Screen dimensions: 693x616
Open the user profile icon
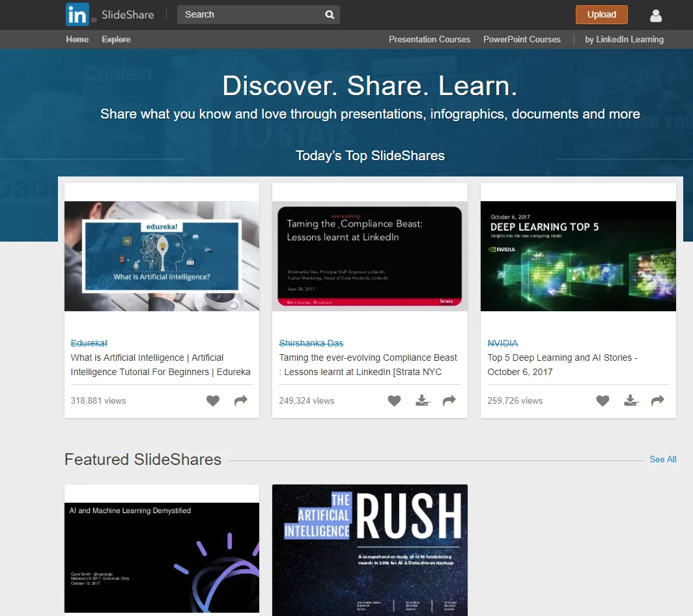click(656, 16)
